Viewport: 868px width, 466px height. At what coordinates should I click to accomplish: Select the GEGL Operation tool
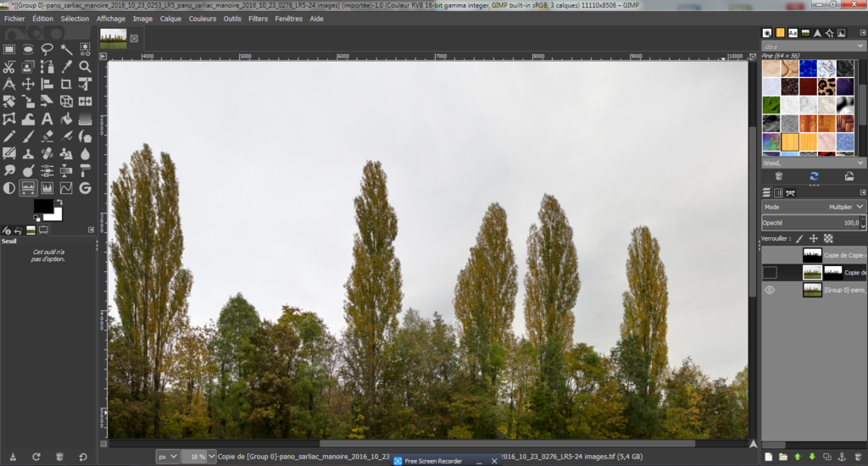coord(85,188)
